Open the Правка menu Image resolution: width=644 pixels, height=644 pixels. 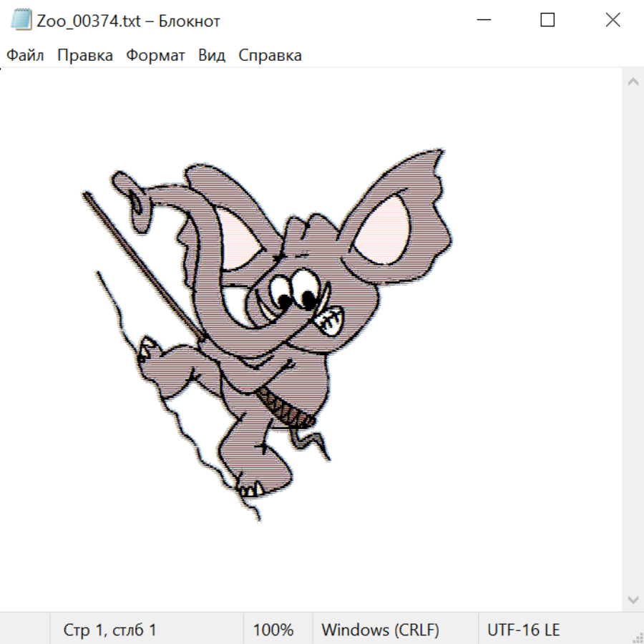pos(85,56)
